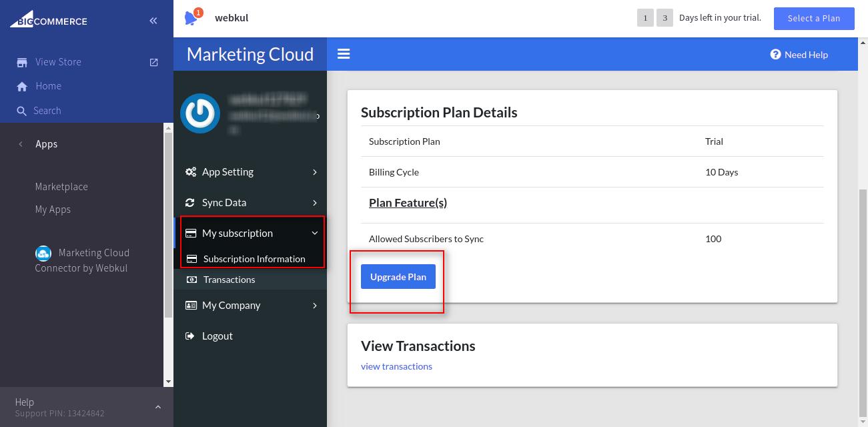
Task: Open notifications bell icon
Action: coord(192,17)
